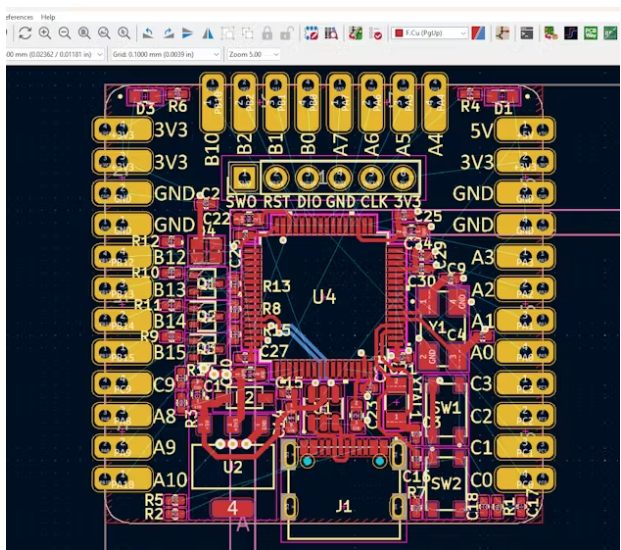Select the U4 footprint on the board
The width and height of the screenshot is (621, 550).
pos(323,296)
